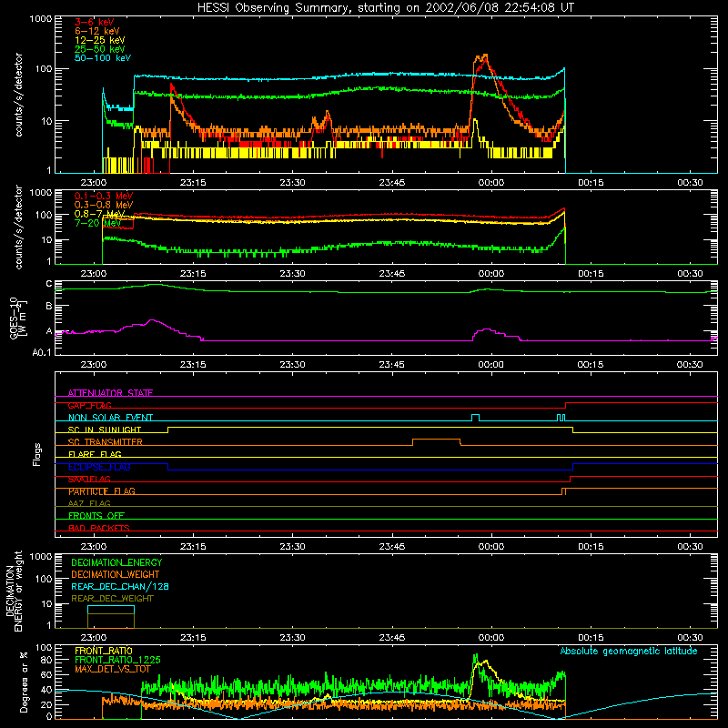
Task: Click the MAX_DET_VS_TOT legend label
Action: [112, 669]
